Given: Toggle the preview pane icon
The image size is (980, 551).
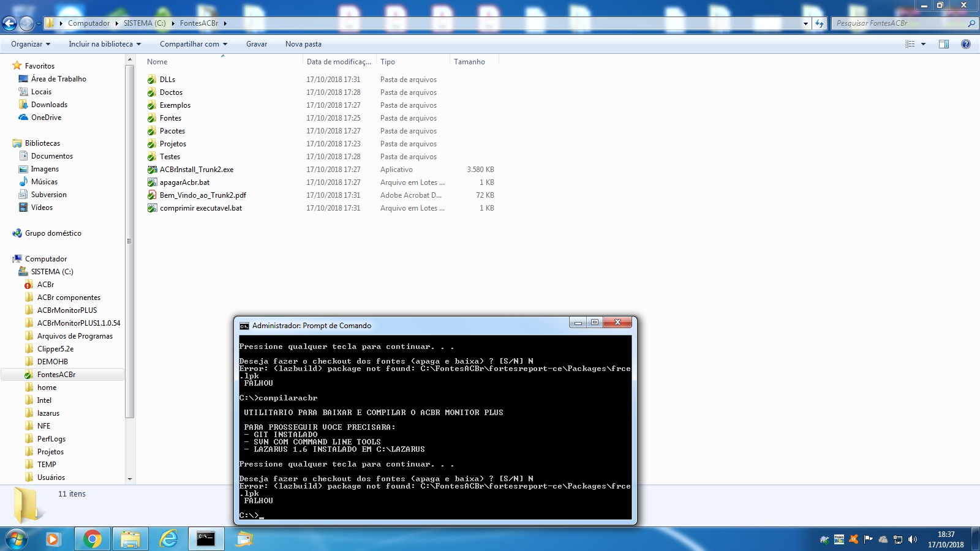Looking at the screenshot, I should point(944,44).
